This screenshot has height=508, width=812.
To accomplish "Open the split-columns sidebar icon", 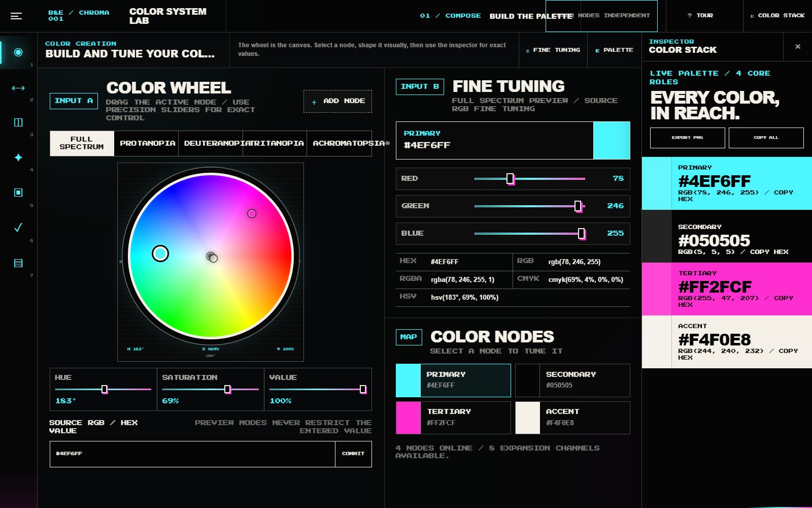I will click(18, 122).
